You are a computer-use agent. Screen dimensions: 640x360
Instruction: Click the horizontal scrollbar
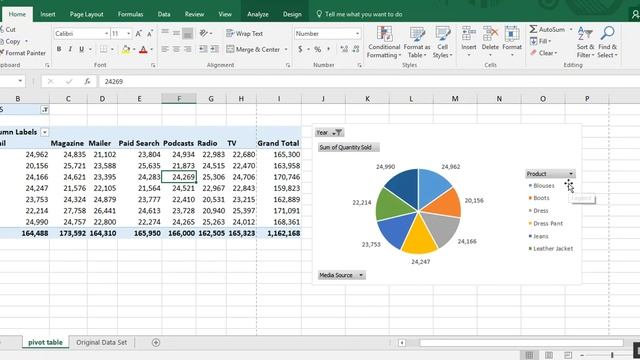coord(521,342)
